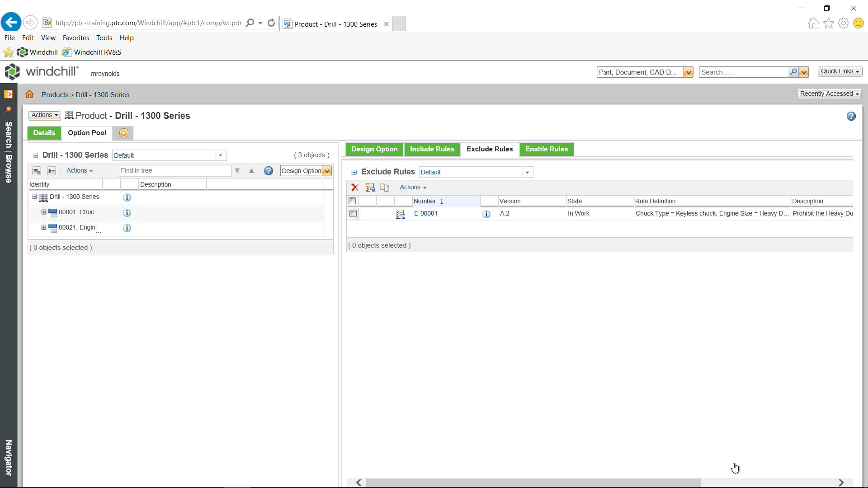868x488 pixels.
Task: Click new exclude rule icon
Action: click(370, 188)
